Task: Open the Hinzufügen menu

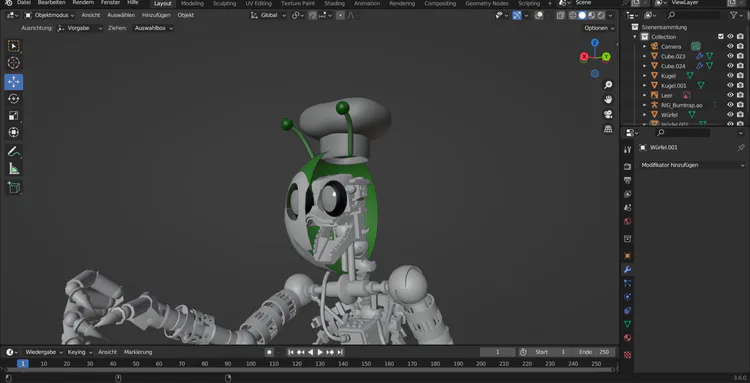Action: [x=156, y=15]
